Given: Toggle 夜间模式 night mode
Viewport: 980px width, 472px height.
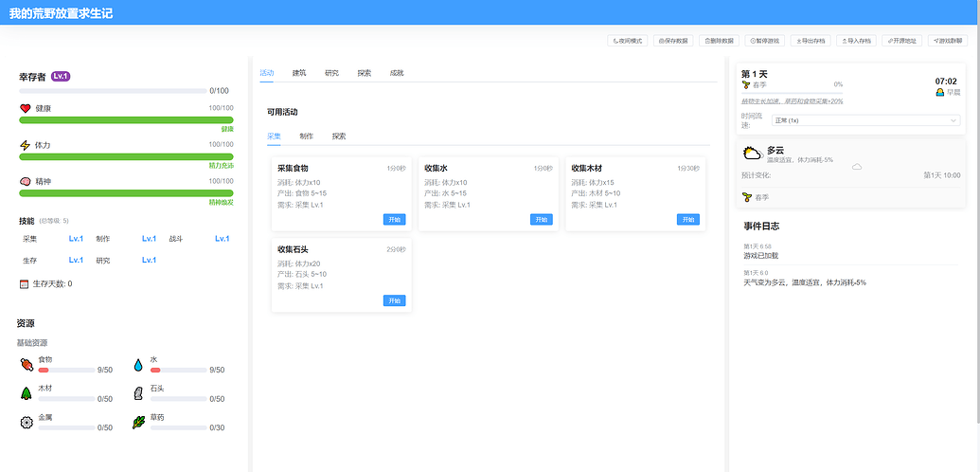Looking at the screenshot, I should tap(628, 41).
